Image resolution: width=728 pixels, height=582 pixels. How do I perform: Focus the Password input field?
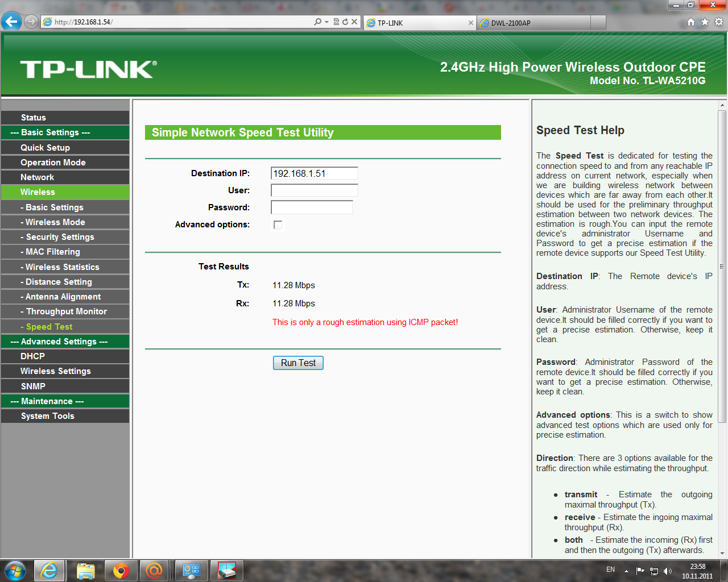[x=312, y=207]
